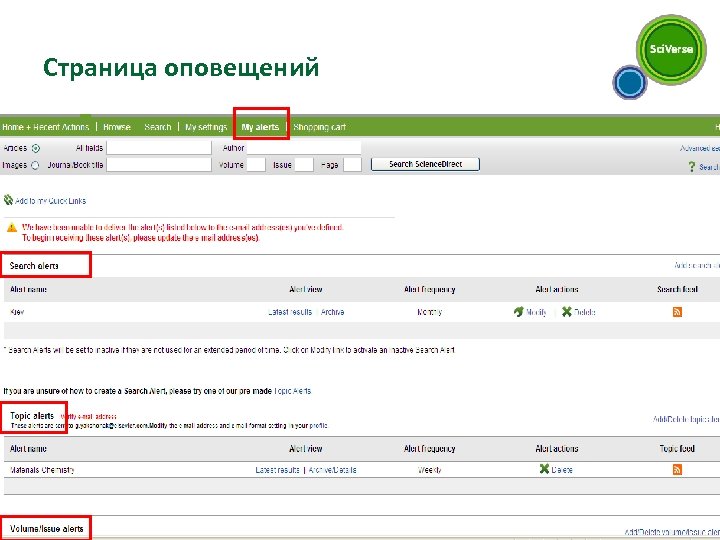Click Modify e-mail address next to Topic alerts

click(x=89, y=416)
